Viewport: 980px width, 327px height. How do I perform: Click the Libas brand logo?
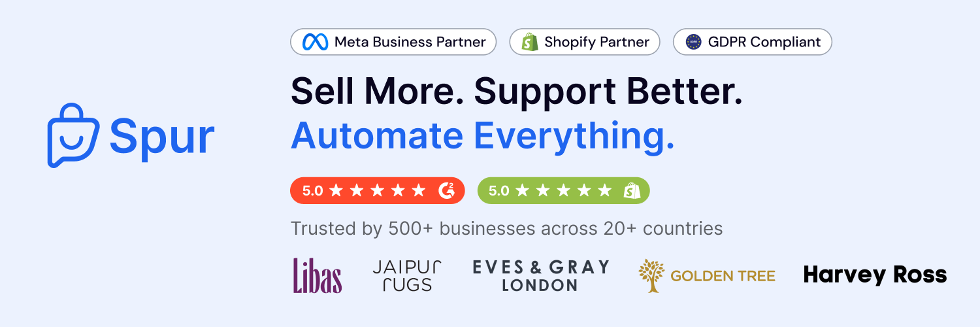pyautogui.click(x=318, y=275)
